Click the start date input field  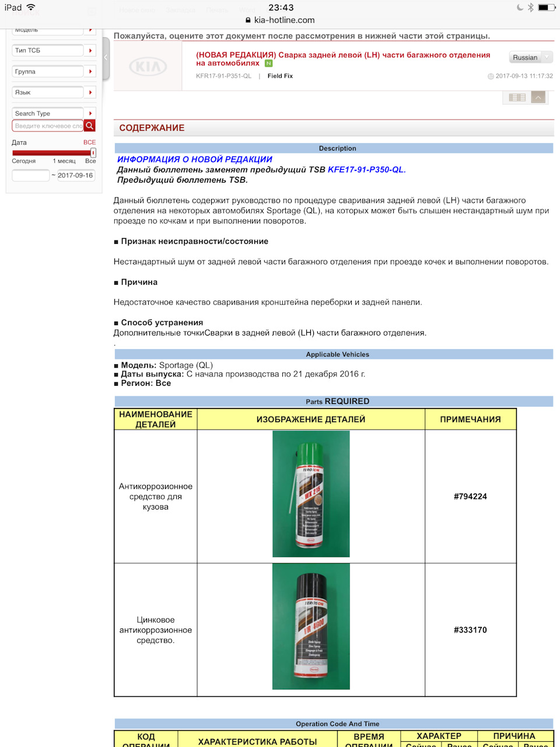coord(31,175)
